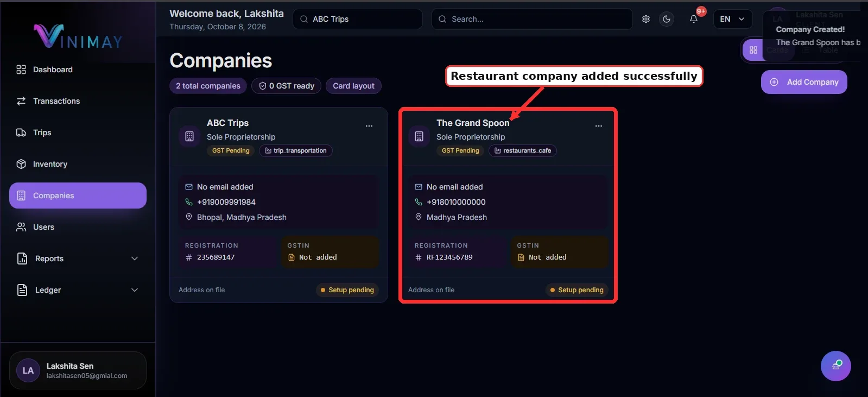
Task: Click the Add Company button
Action: 804,82
